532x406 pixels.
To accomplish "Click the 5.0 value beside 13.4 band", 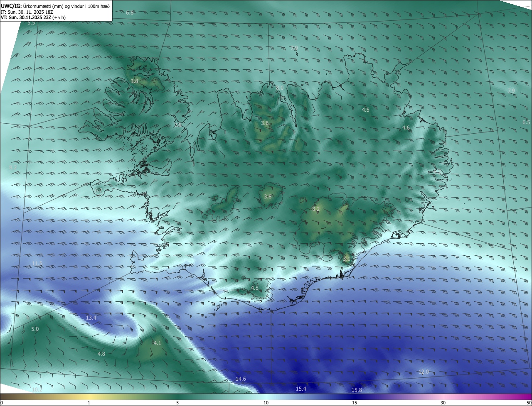I will 35,329.
